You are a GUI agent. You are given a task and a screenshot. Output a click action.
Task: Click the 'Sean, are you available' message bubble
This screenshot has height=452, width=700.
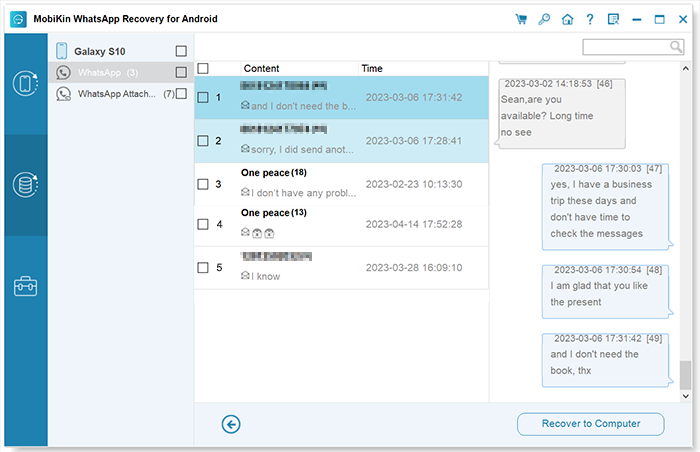(562, 113)
